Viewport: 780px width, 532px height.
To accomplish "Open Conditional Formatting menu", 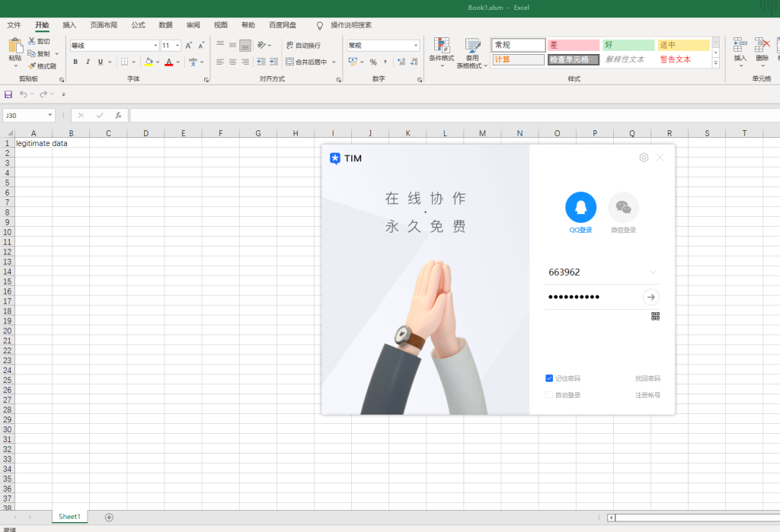I will click(442, 53).
